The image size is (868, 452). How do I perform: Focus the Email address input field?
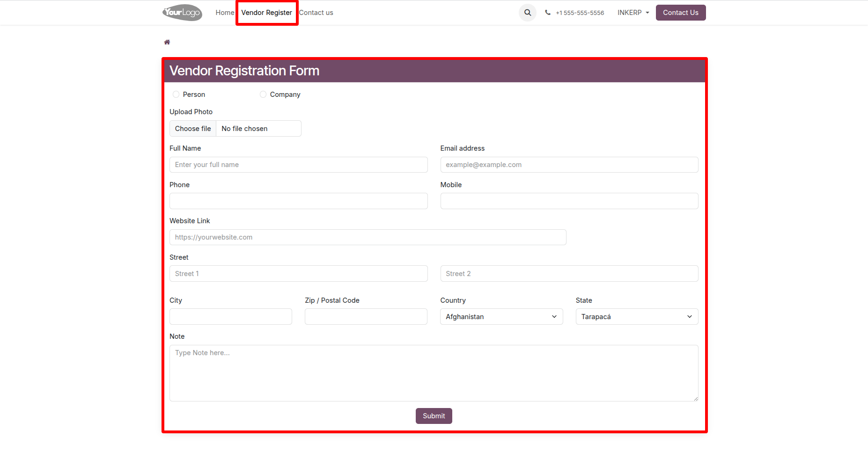coord(569,165)
